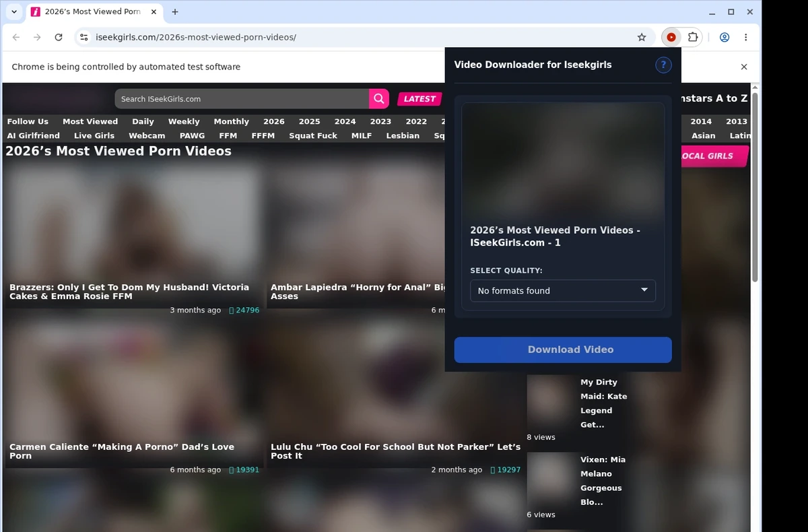808x532 pixels.
Task: Select the Most Viewed menu item
Action: [x=90, y=121]
